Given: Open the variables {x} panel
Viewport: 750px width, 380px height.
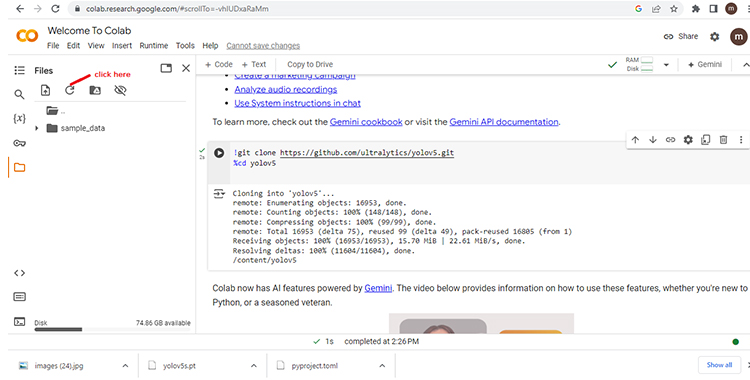Looking at the screenshot, I should coord(19,118).
